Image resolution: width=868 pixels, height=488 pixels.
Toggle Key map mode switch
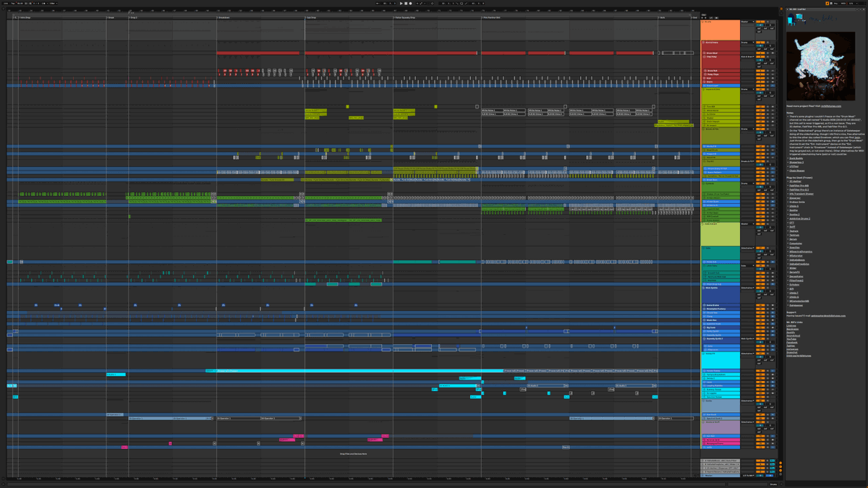pyautogui.click(x=835, y=4)
